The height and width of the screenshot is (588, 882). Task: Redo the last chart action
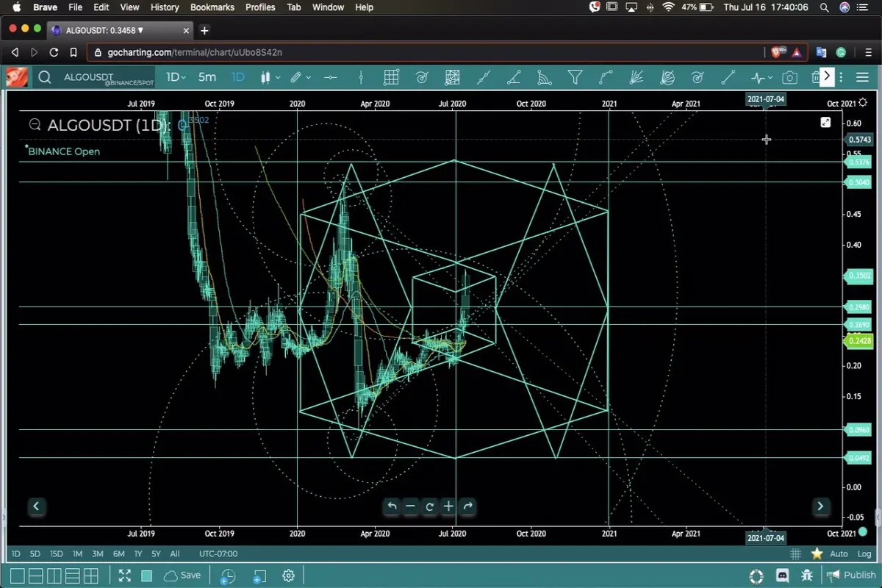click(x=467, y=506)
